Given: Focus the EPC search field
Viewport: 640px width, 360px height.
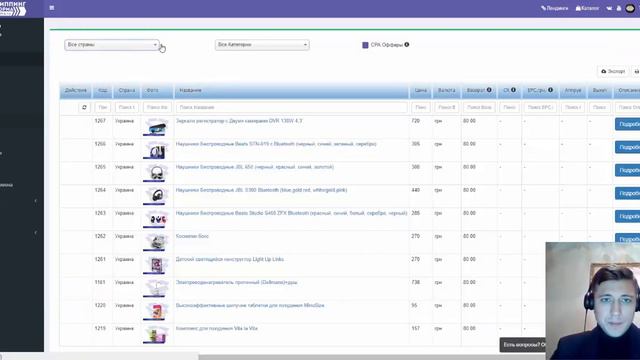Looking at the screenshot, I should click(x=540, y=107).
